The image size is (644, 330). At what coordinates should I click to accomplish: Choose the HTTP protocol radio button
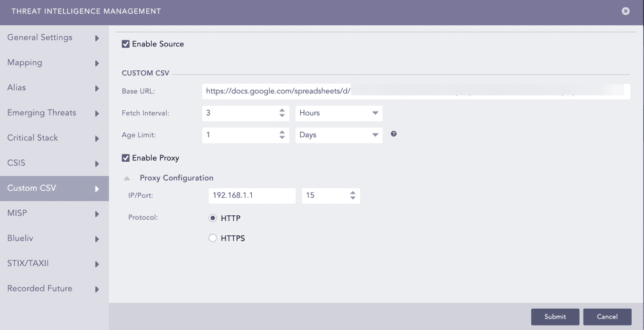tap(213, 218)
